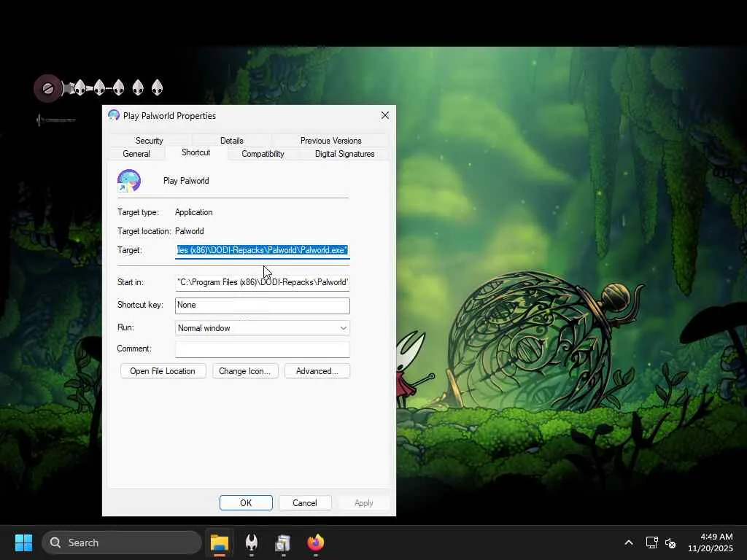The width and height of the screenshot is (747, 560).
Task: Click the empty Comment field
Action: point(263,349)
